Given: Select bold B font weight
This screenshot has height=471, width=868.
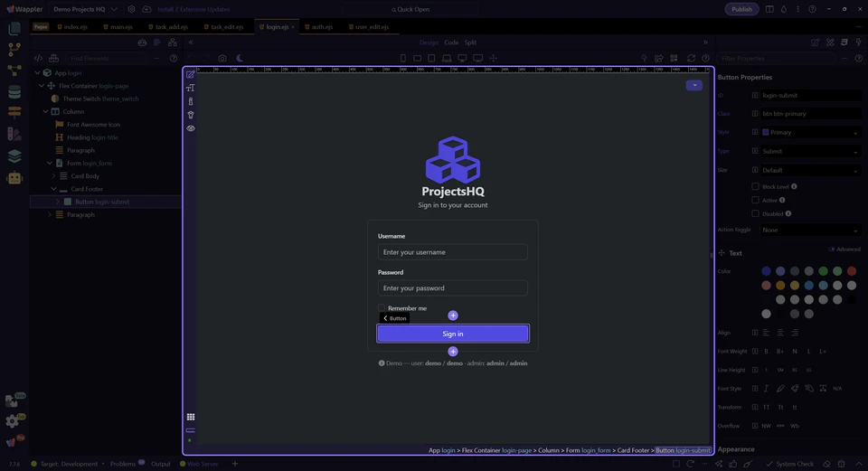Looking at the screenshot, I should point(766,352).
